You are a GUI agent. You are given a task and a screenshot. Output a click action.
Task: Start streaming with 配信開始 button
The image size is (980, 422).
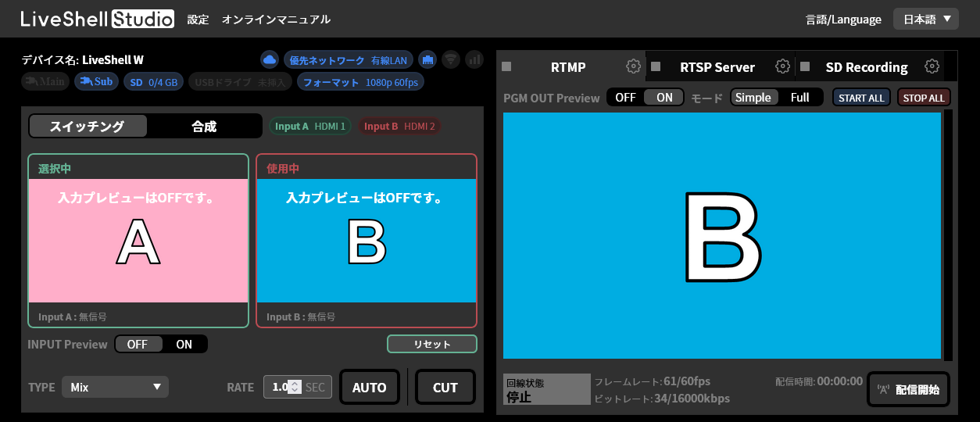(908, 389)
